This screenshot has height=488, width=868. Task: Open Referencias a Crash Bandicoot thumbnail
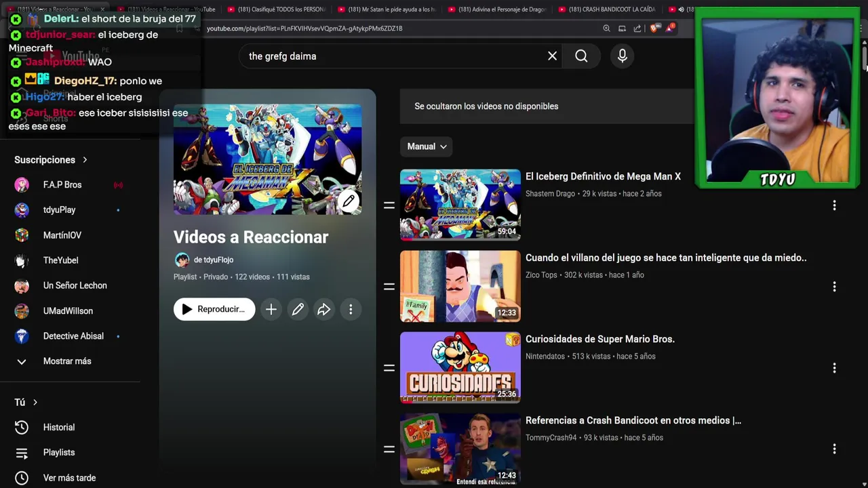460,449
